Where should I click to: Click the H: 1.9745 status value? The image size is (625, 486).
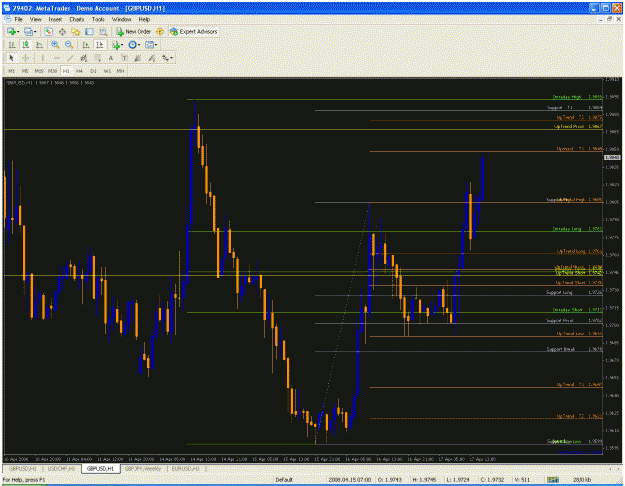pyautogui.click(x=425, y=480)
